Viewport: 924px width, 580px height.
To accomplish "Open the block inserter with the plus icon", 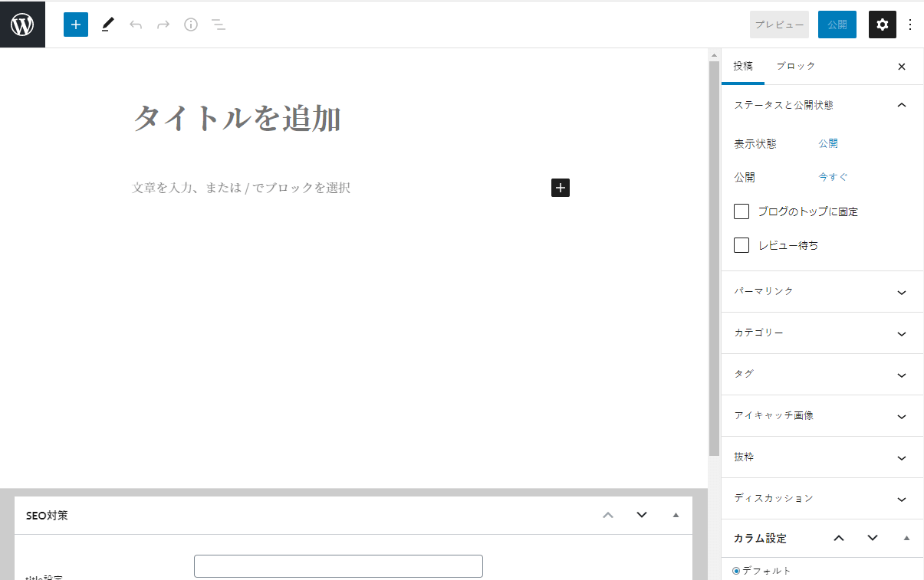I will tap(75, 24).
